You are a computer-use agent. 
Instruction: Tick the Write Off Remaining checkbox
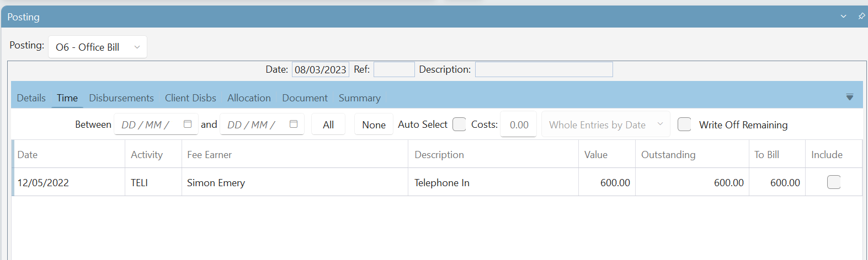684,124
